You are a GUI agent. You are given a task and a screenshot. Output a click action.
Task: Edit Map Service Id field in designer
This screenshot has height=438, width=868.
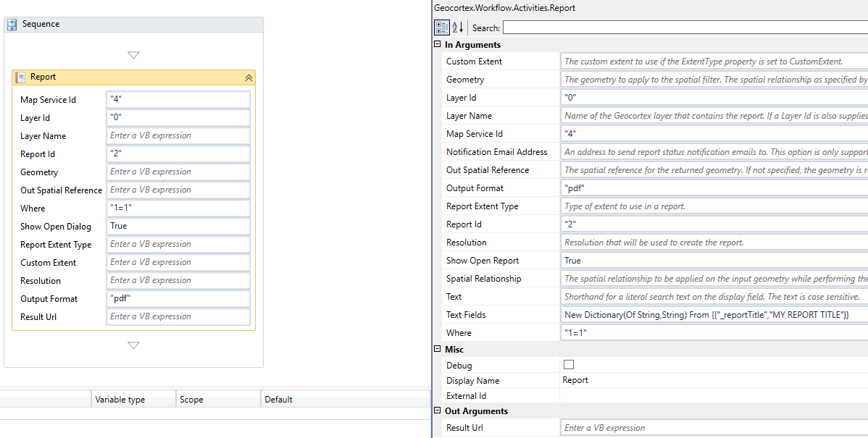click(x=178, y=100)
